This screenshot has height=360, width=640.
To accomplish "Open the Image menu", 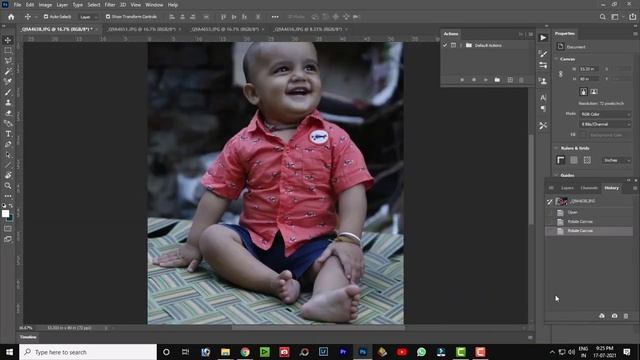I will (x=45, y=5).
